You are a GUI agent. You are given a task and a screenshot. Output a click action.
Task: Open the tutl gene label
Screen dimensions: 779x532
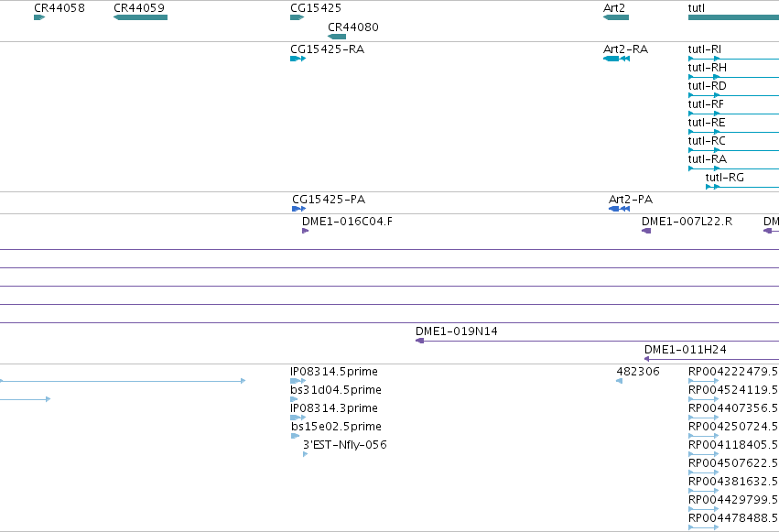tap(696, 8)
